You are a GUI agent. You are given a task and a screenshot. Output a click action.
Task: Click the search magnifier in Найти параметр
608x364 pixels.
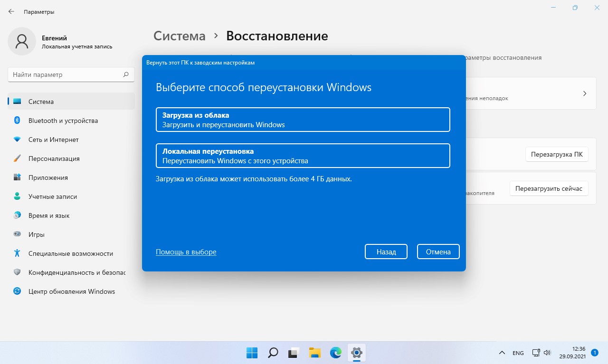coord(126,75)
